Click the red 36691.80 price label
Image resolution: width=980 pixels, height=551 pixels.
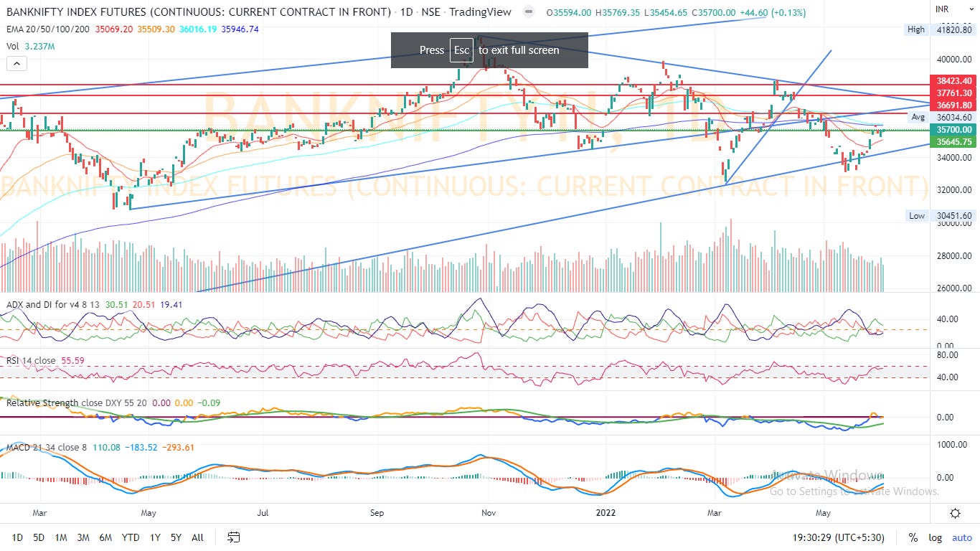point(953,105)
